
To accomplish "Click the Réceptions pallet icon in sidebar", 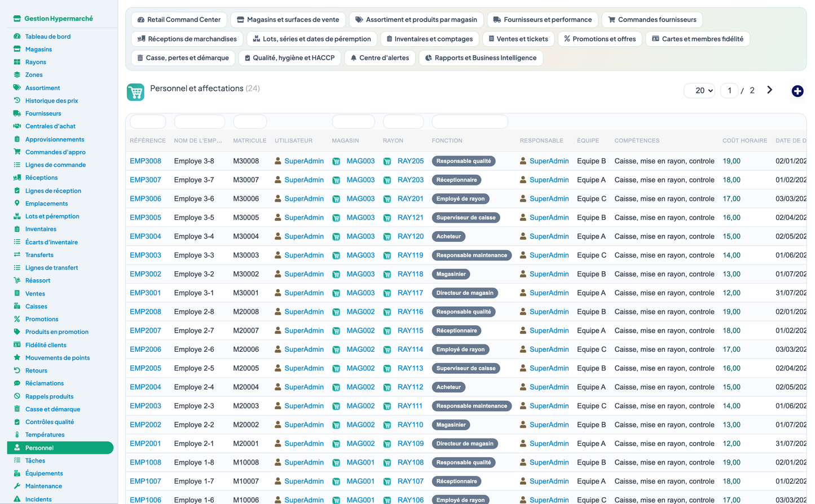I will (x=17, y=178).
